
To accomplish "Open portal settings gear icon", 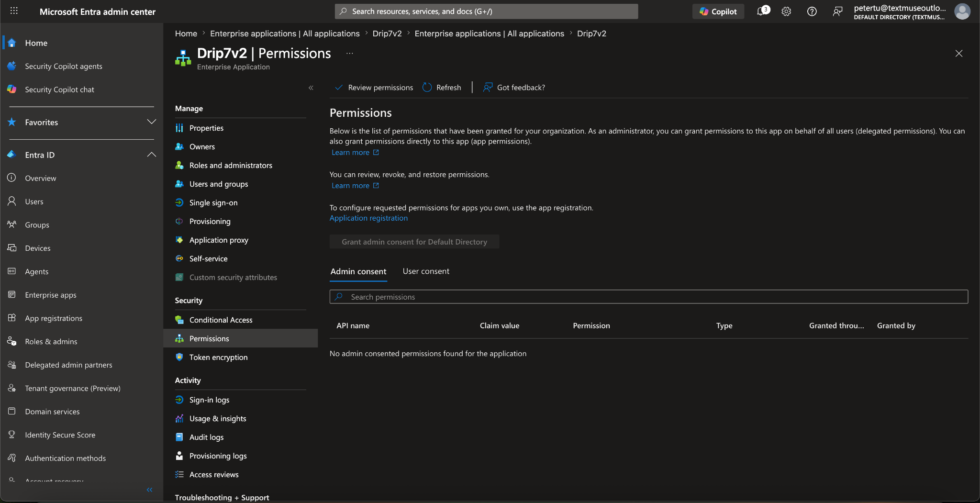I will pyautogui.click(x=786, y=11).
